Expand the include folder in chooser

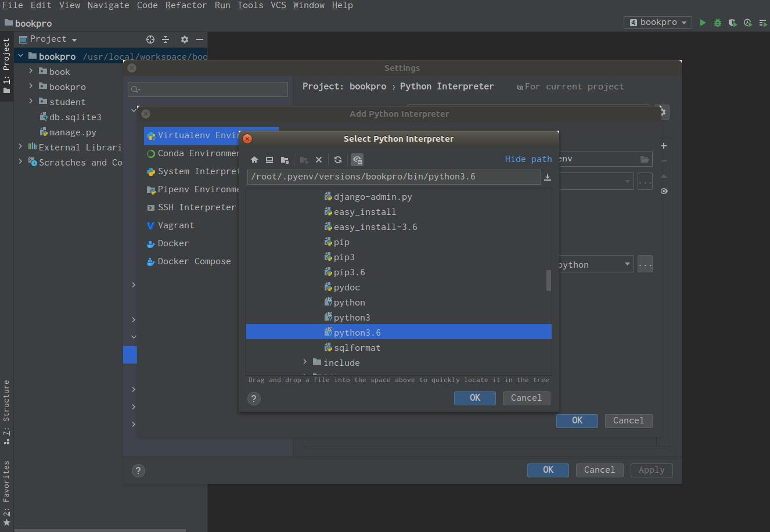click(x=305, y=362)
